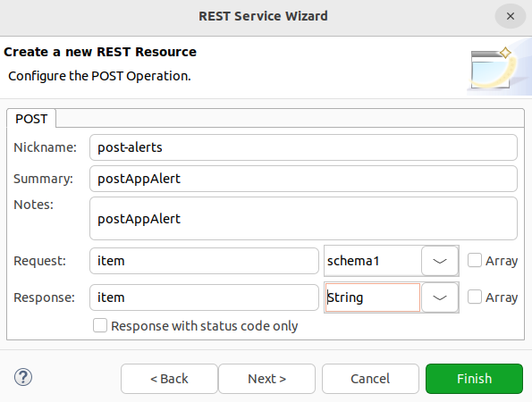The width and height of the screenshot is (532, 402).
Task: Enable the Request Array checkbox
Action: coord(474,261)
